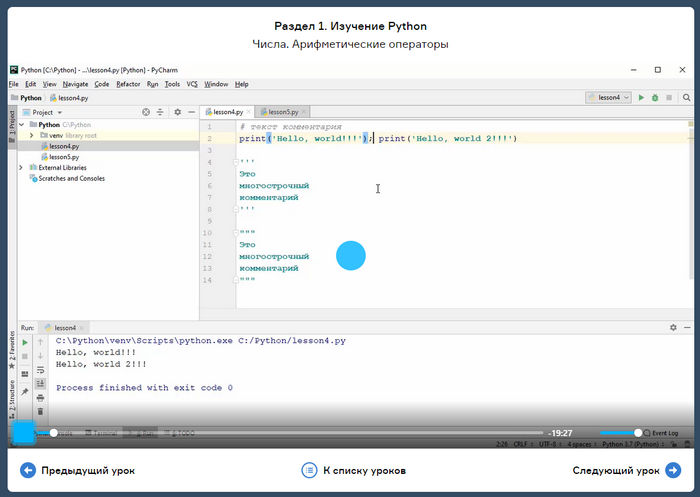Click blue play button of video player

click(23, 432)
